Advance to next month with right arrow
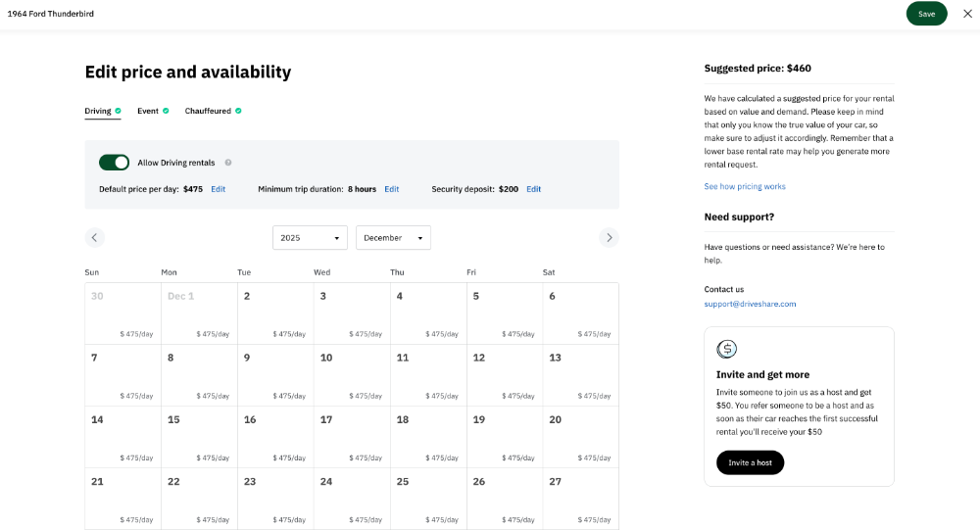 [x=610, y=237]
